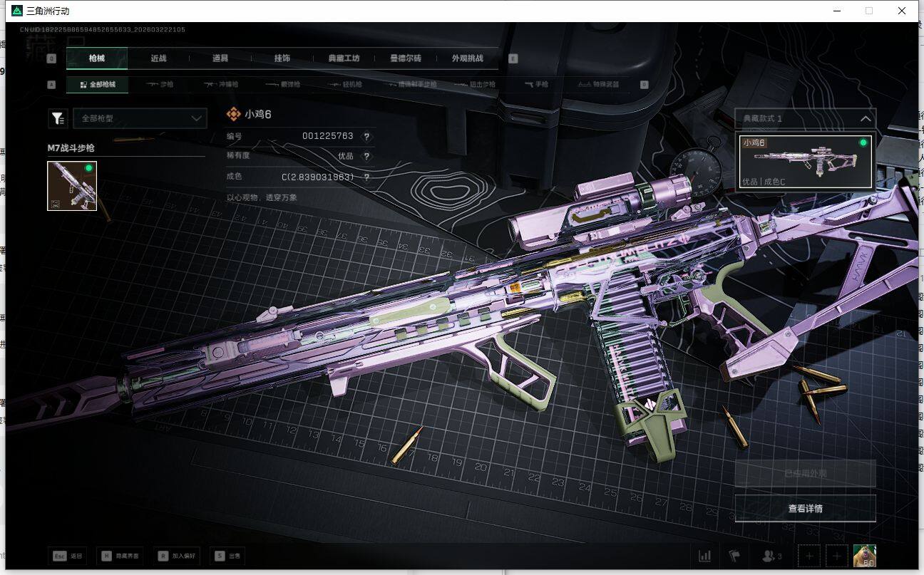This screenshot has height=575, width=924.
Task: Select the 外观挑战 tab
Action: click(468, 58)
